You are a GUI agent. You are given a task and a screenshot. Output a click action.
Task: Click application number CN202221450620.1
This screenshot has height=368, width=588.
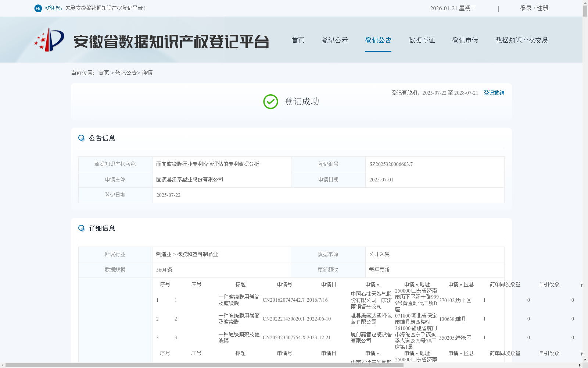[284, 319]
